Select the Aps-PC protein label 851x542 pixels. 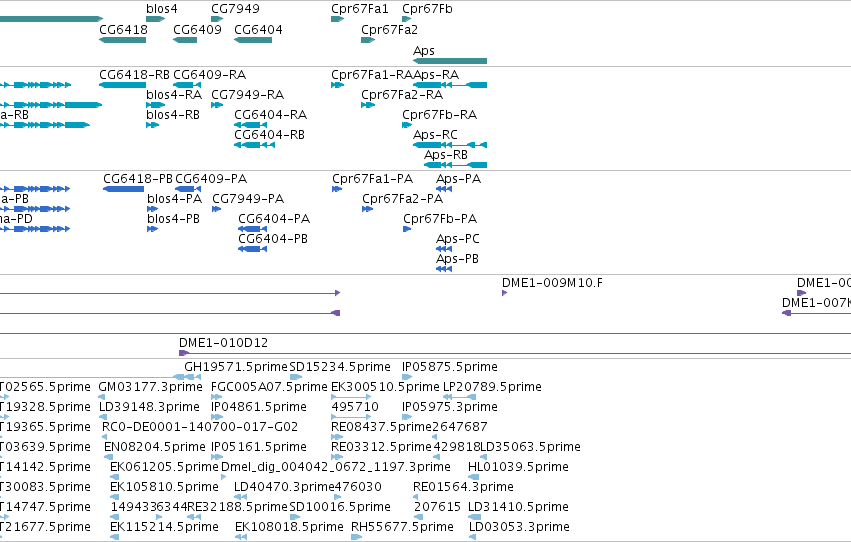458,239
